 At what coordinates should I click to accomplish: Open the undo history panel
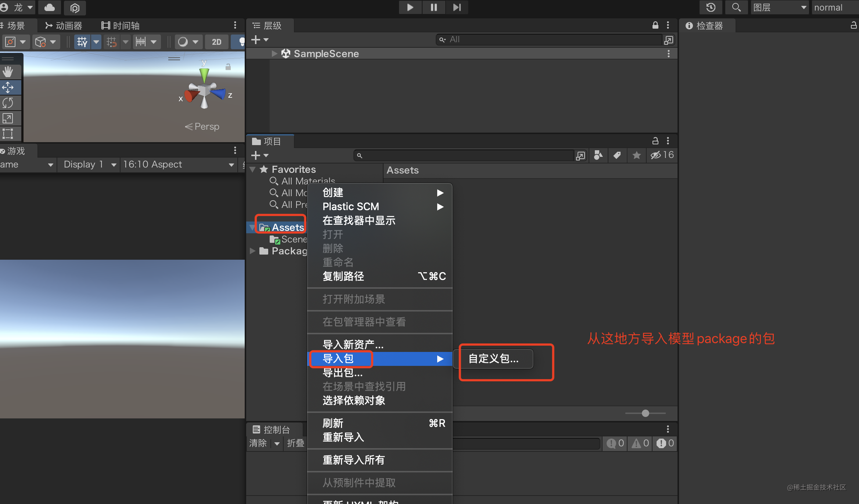pyautogui.click(x=711, y=7)
